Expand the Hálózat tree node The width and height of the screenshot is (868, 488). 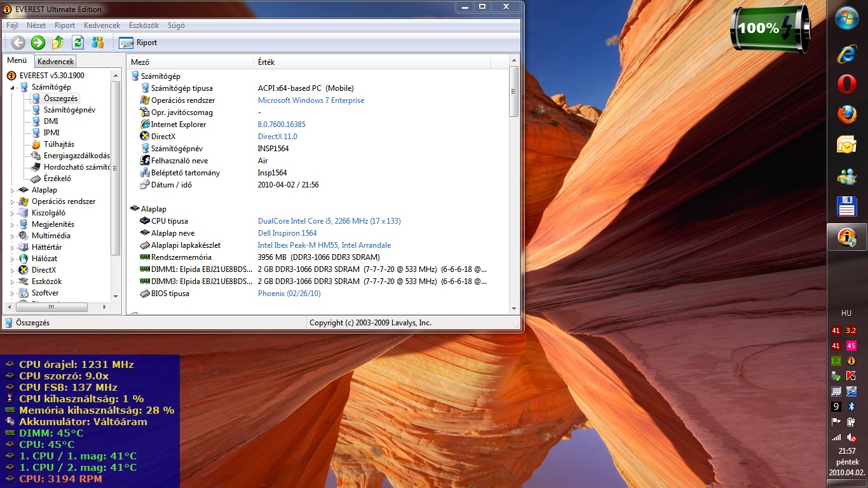tap(13, 259)
